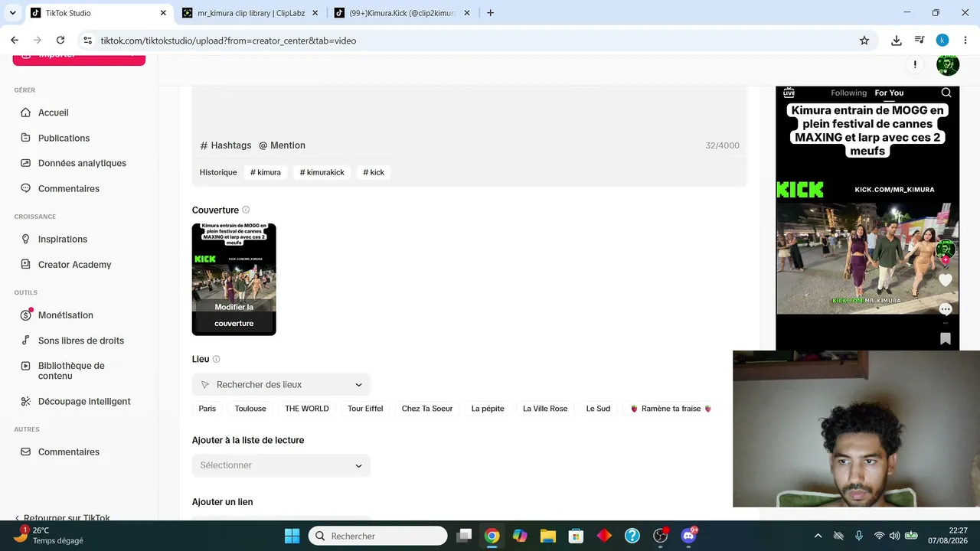Click the search icon in the video preview
Screen dimensions: 980x551
[946, 93]
